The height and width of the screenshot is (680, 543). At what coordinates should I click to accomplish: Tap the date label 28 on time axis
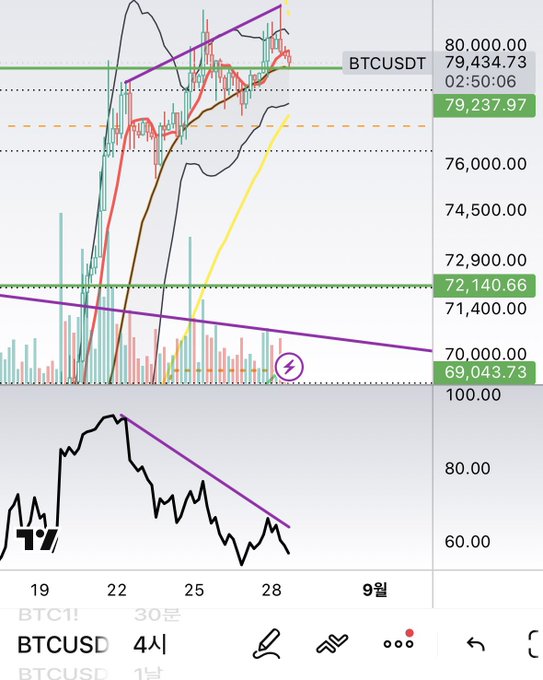[x=272, y=590]
